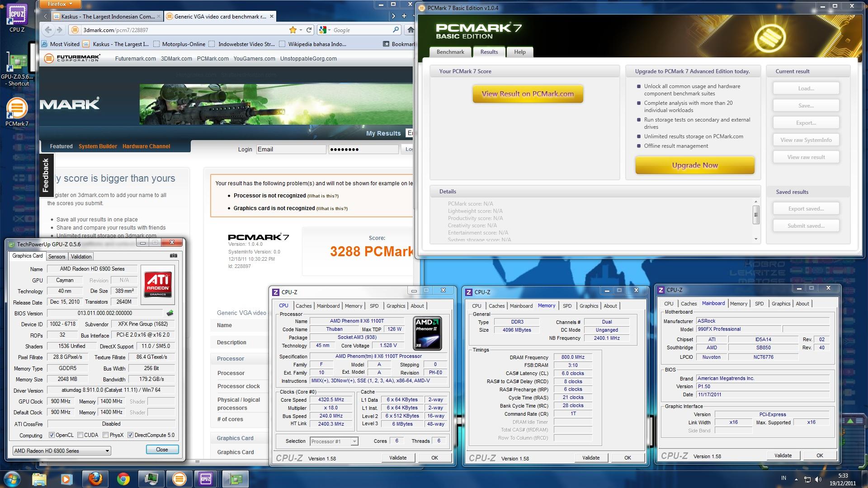The height and width of the screenshot is (488, 868).
Task: Click Close button in GPU-Z
Action: [x=162, y=450]
